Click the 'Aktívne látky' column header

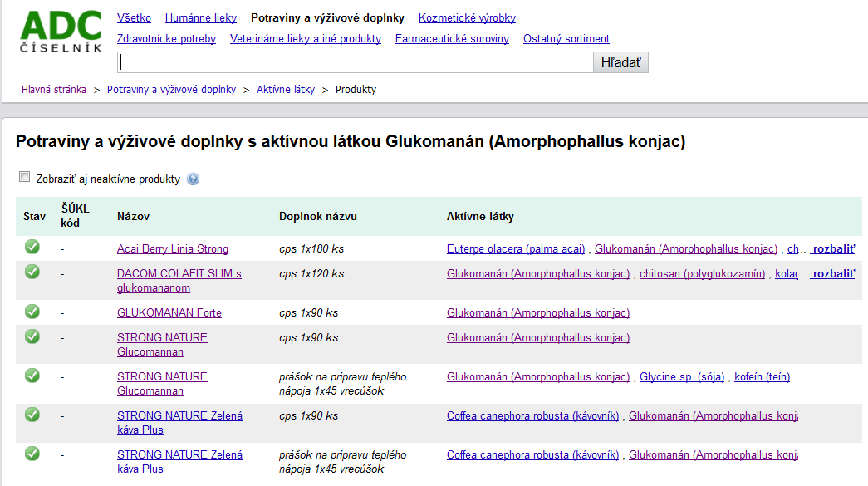480,217
